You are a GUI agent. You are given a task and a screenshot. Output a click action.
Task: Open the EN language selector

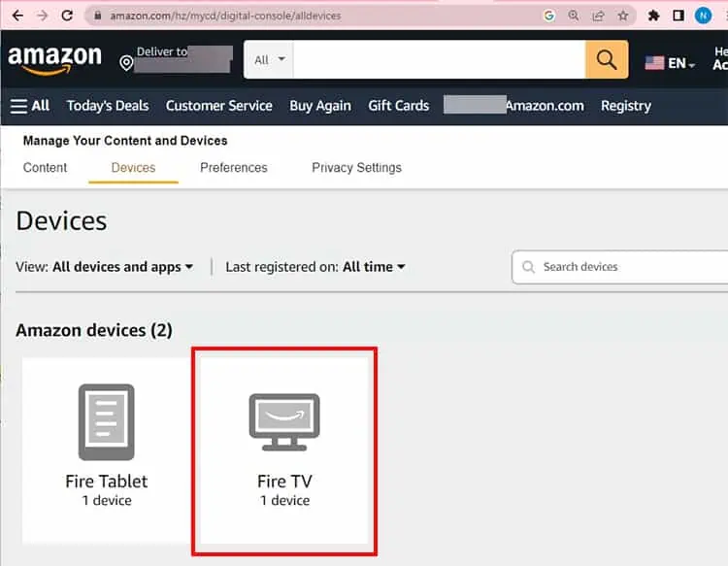pos(670,63)
